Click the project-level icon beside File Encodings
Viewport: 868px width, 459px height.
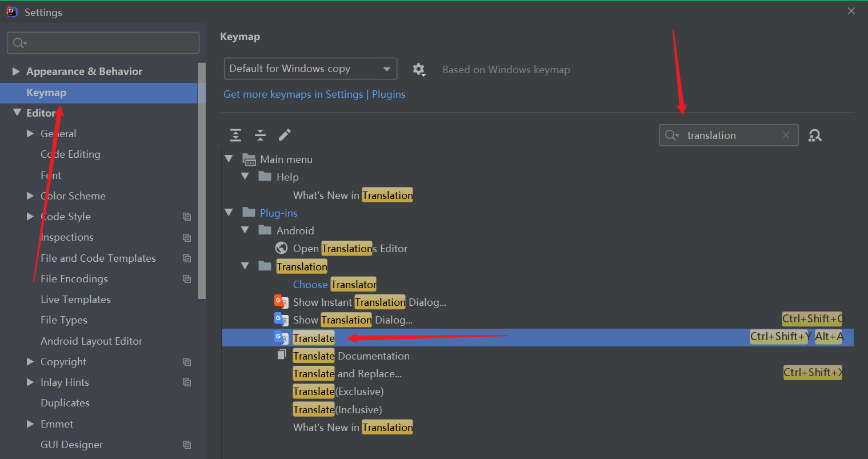(186, 279)
